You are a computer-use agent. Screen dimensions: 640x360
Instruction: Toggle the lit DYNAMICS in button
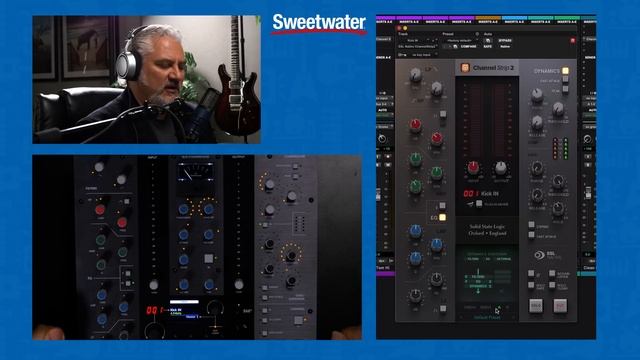[x=565, y=71]
